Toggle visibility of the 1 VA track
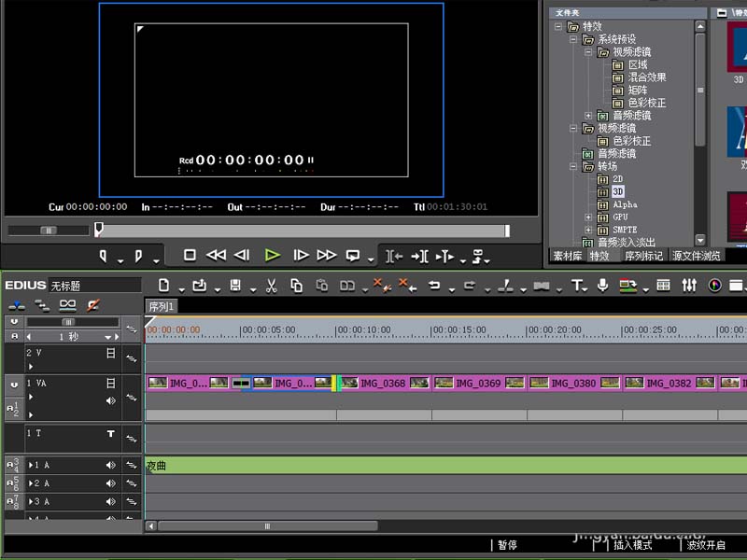 tap(110, 383)
